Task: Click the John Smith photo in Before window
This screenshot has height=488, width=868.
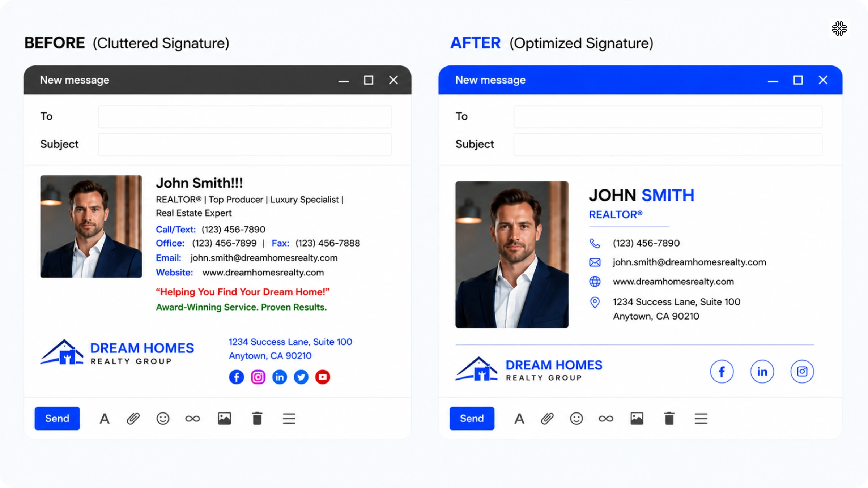Action: coord(91,227)
